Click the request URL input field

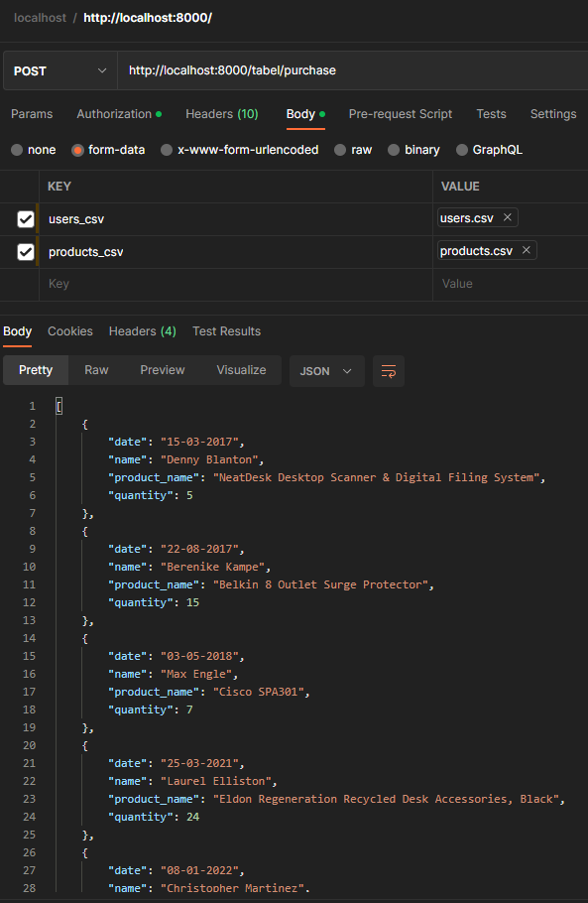point(297,71)
